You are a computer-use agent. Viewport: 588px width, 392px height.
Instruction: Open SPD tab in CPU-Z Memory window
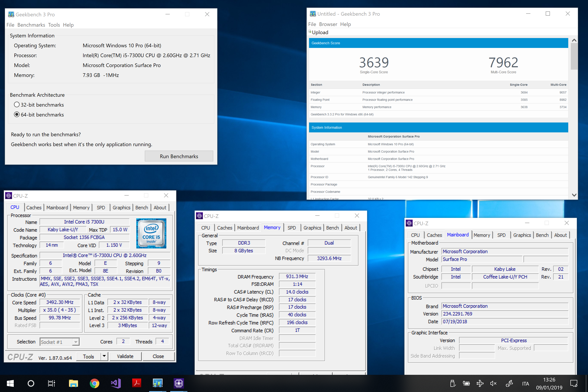click(x=291, y=228)
